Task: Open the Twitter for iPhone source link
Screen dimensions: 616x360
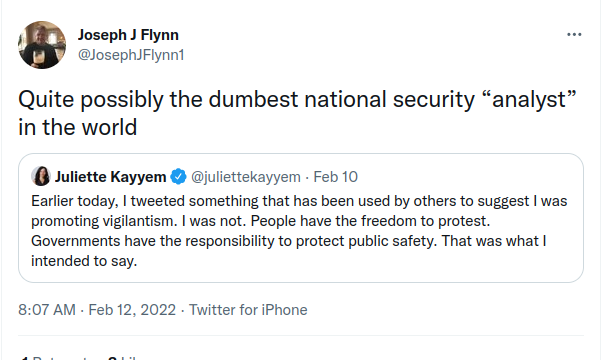Action: tap(248, 310)
